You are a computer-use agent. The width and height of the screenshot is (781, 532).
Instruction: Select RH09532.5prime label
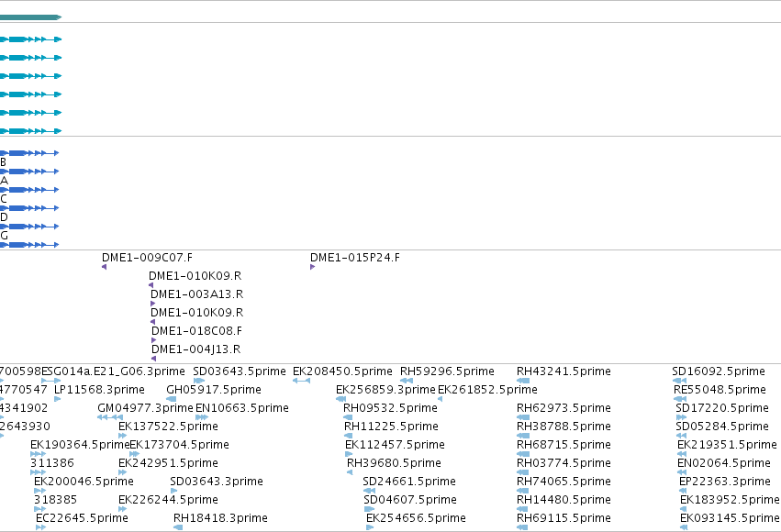391,408
